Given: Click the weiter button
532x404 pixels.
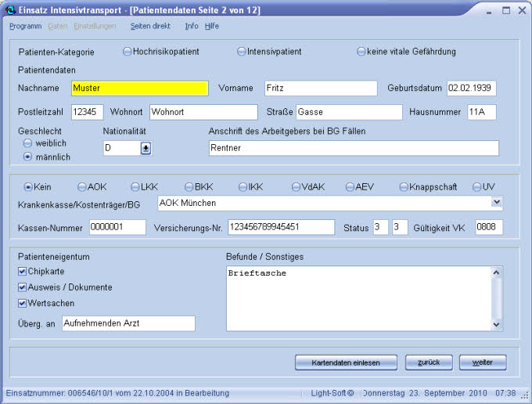Looking at the screenshot, I should 483,363.
